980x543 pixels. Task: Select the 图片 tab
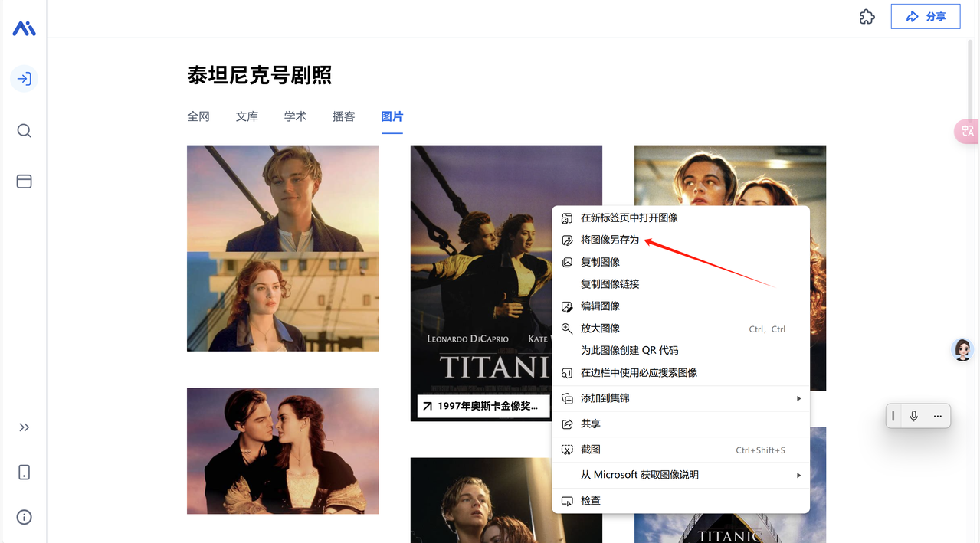392,116
